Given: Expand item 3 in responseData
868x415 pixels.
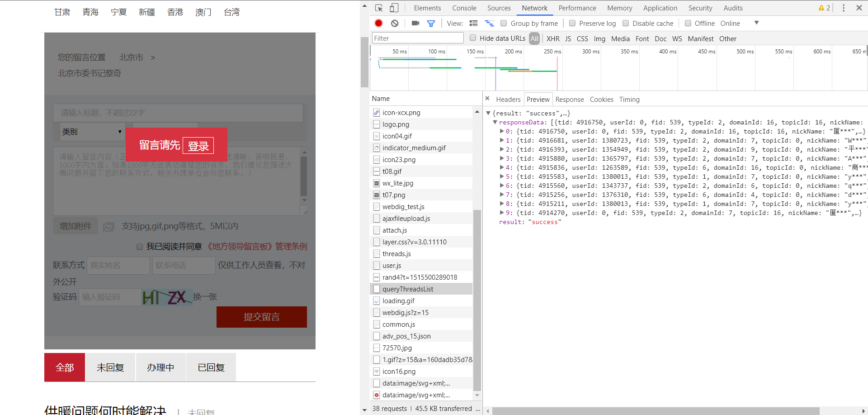Looking at the screenshot, I should click(502, 158).
